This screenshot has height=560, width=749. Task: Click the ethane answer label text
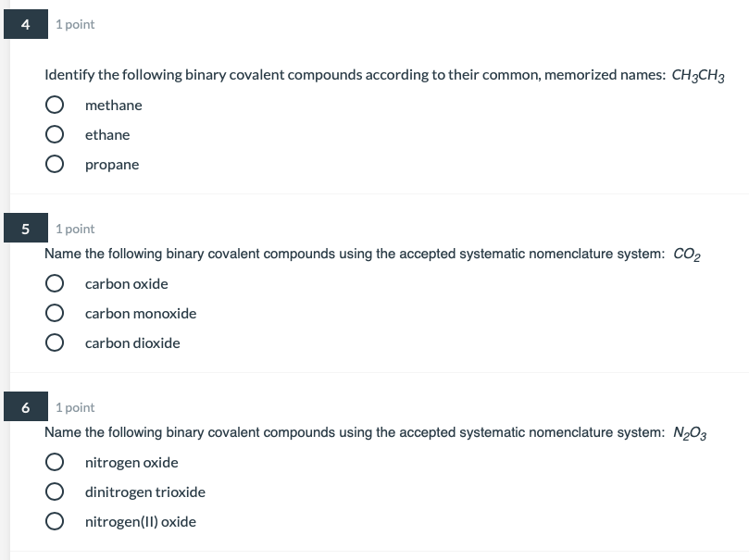pyautogui.click(x=107, y=135)
